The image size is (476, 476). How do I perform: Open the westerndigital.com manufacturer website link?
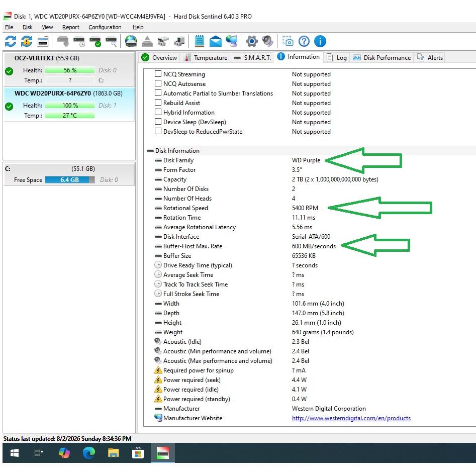point(351,418)
